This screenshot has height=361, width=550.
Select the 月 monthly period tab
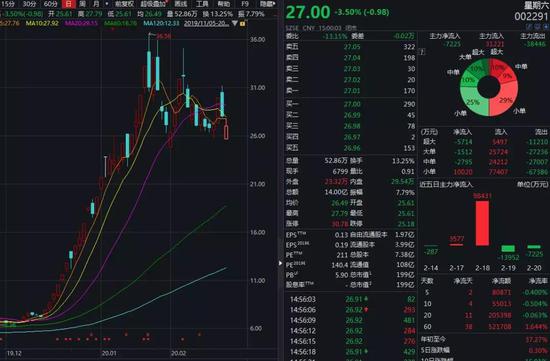(96, 4)
